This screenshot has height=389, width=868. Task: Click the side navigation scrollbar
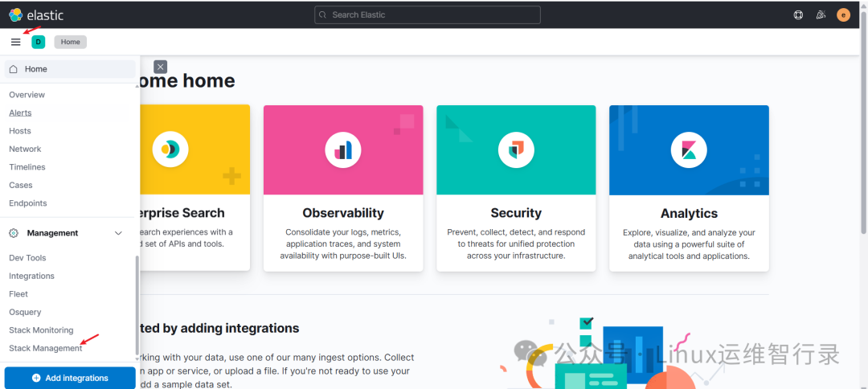(137, 305)
